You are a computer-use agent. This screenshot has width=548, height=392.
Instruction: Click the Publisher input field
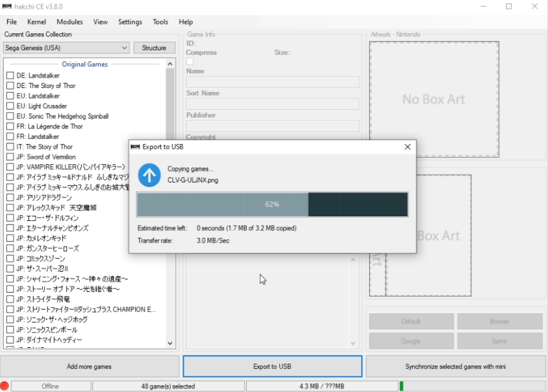tap(272, 126)
